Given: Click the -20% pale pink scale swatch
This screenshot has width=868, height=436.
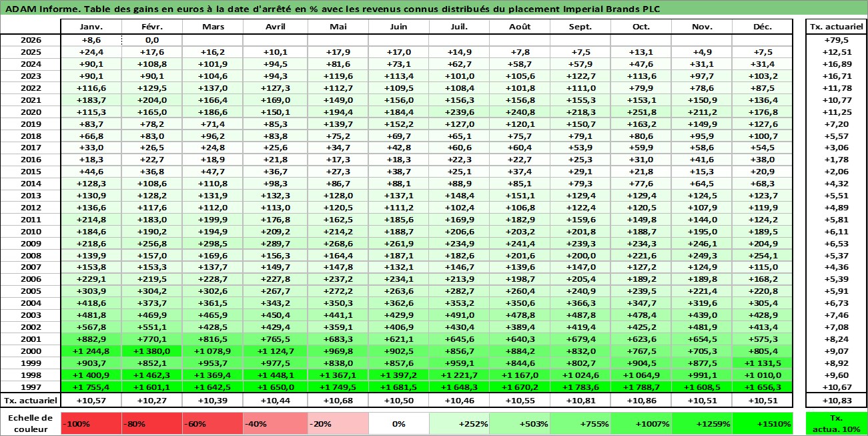Looking at the screenshot, I should tap(338, 423).
